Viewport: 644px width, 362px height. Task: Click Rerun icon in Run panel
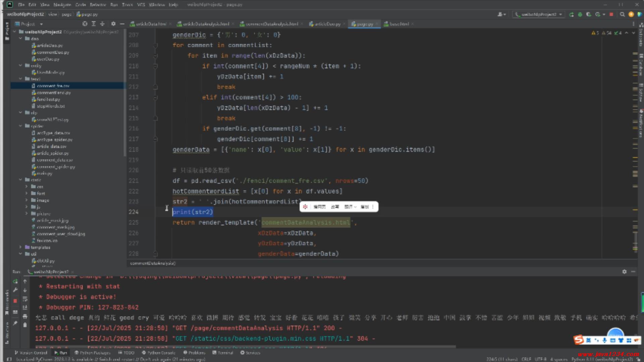tap(15, 282)
